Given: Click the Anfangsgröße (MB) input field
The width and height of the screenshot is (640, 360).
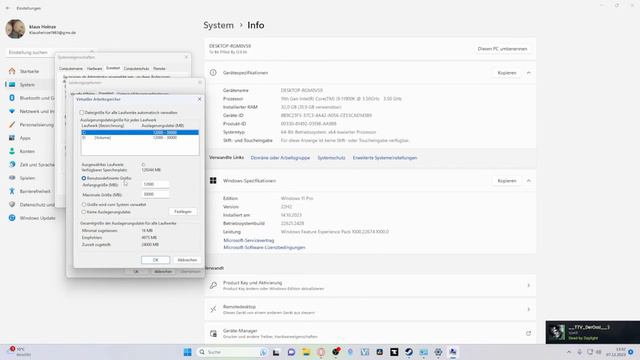Looking at the screenshot, I should [156, 184].
